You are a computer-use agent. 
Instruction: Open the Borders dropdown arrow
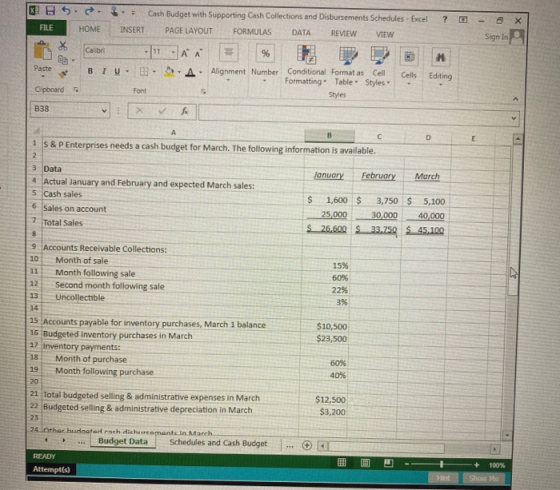click(x=154, y=72)
